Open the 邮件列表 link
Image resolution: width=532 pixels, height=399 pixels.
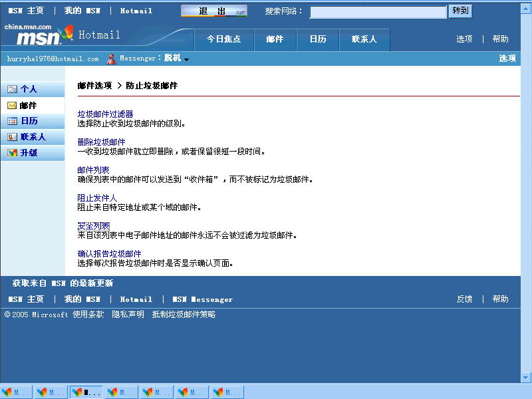[x=93, y=170]
